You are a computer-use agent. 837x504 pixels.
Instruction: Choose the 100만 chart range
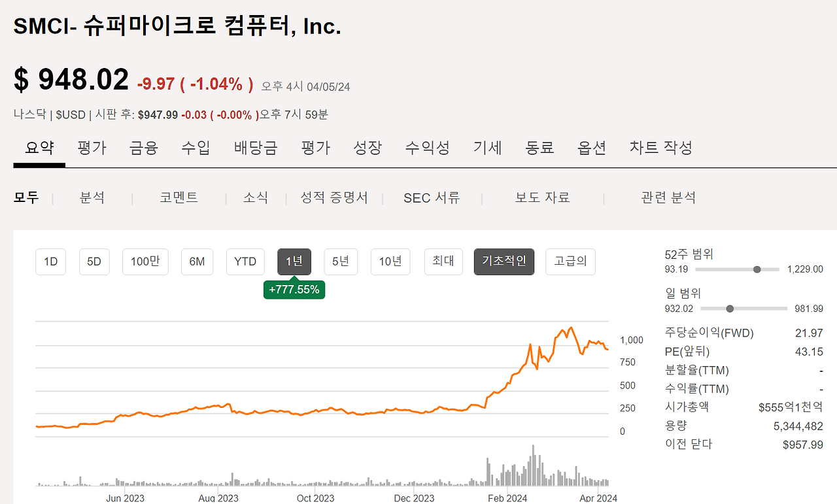[x=145, y=262]
